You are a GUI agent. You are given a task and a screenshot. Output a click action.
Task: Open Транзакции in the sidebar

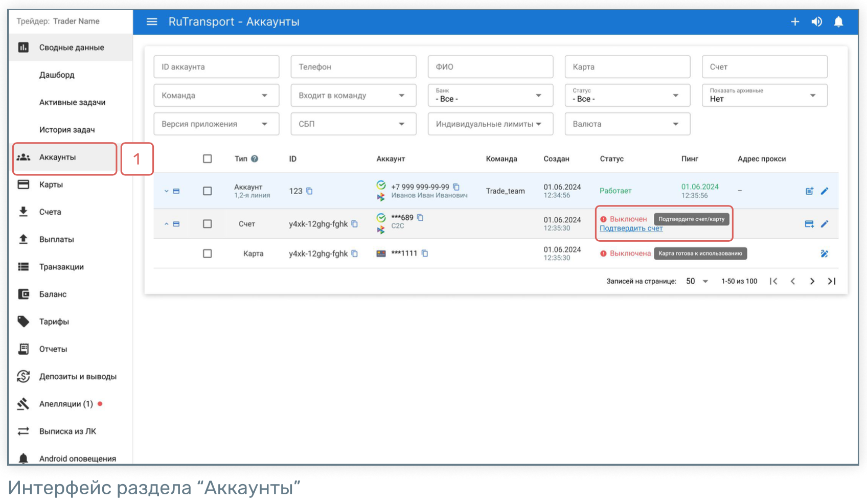click(61, 267)
